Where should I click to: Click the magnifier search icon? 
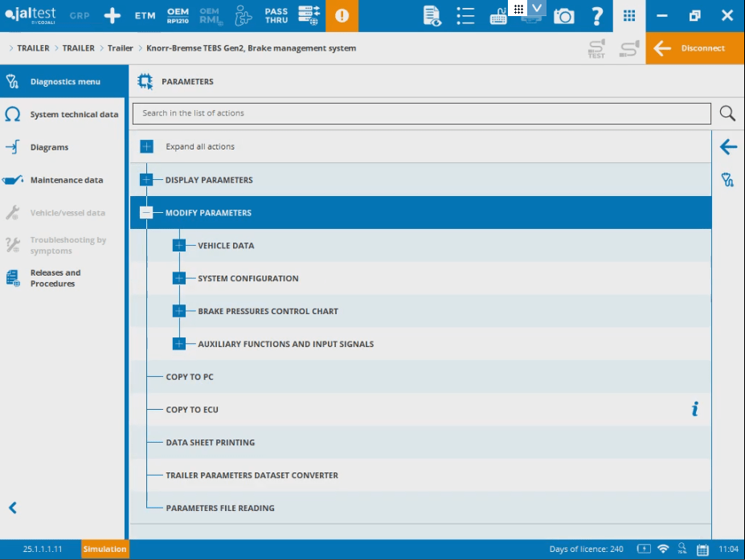(x=727, y=113)
